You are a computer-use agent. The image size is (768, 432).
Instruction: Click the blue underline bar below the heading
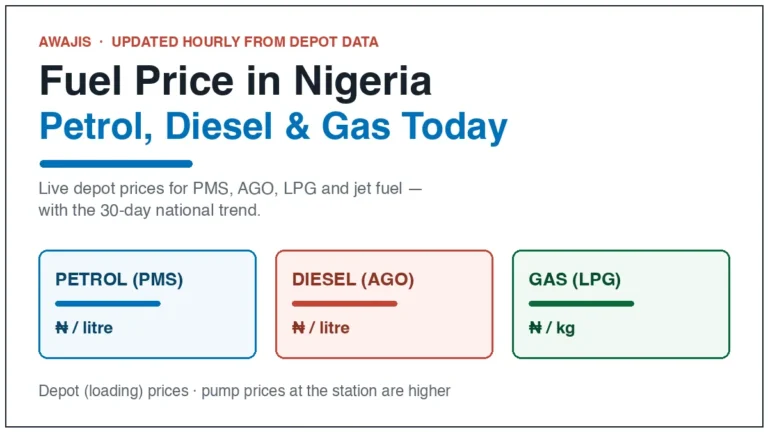116,164
